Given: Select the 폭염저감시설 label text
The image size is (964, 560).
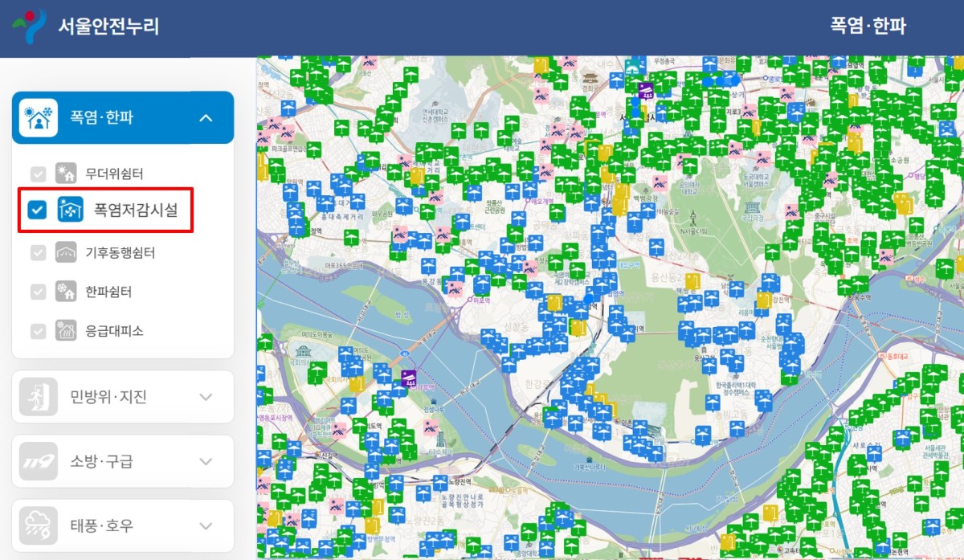Looking at the screenshot, I should click(x=135, y=211).
